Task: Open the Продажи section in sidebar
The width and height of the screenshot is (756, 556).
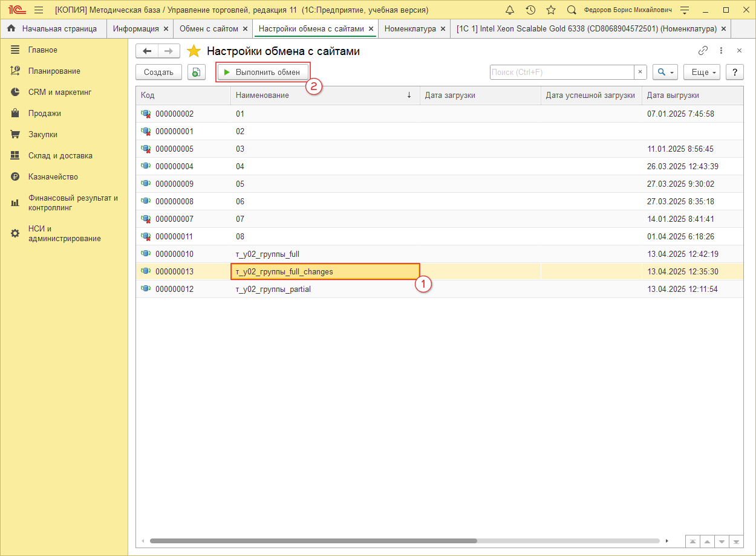Action: click(x=45, y=114)
